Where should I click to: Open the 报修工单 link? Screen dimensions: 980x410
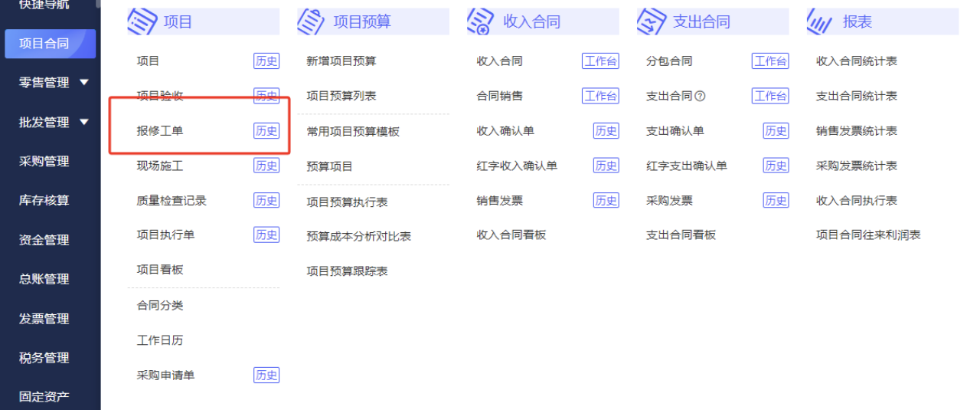(160, 131)
